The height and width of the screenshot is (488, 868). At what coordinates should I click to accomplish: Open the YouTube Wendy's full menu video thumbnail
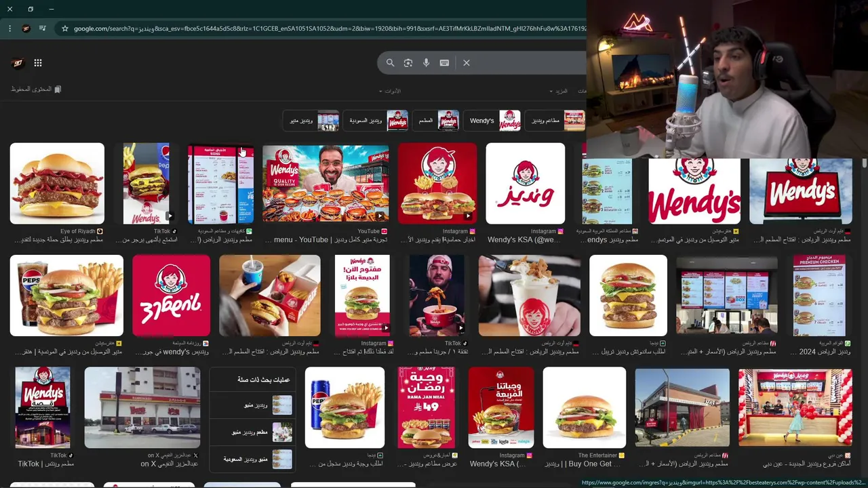pos(325,183)
